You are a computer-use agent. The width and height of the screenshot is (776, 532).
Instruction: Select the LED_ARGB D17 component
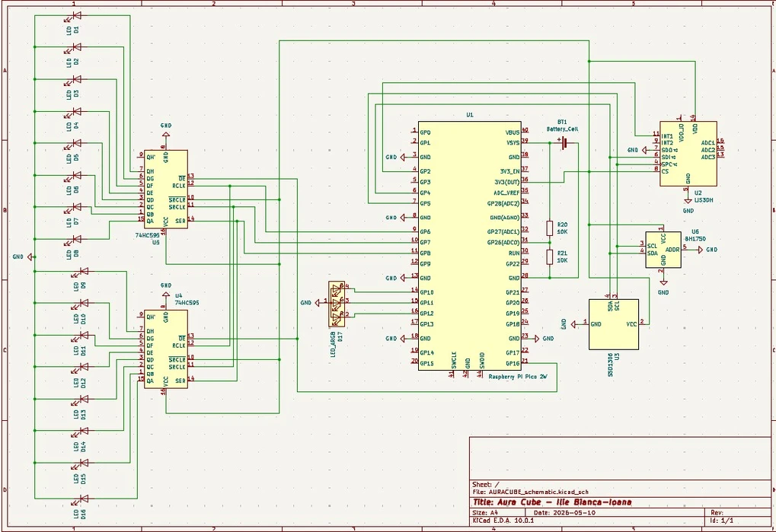(337, 304)
